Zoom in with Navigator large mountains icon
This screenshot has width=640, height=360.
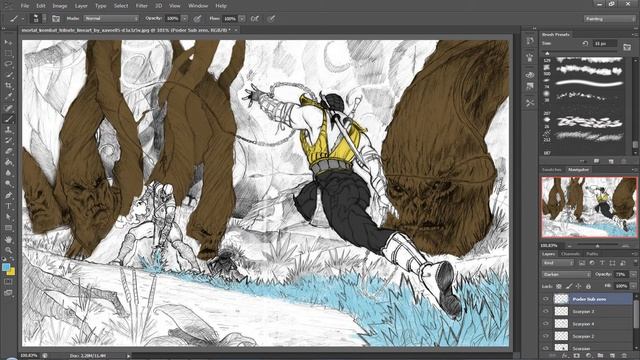click(x=625, y=246)
